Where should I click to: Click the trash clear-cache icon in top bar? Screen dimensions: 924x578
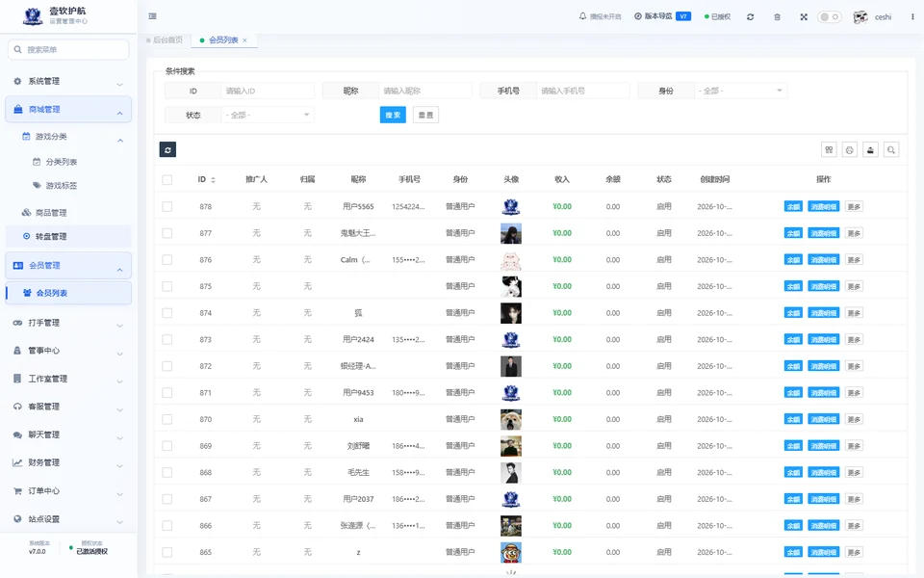point(778,17)
